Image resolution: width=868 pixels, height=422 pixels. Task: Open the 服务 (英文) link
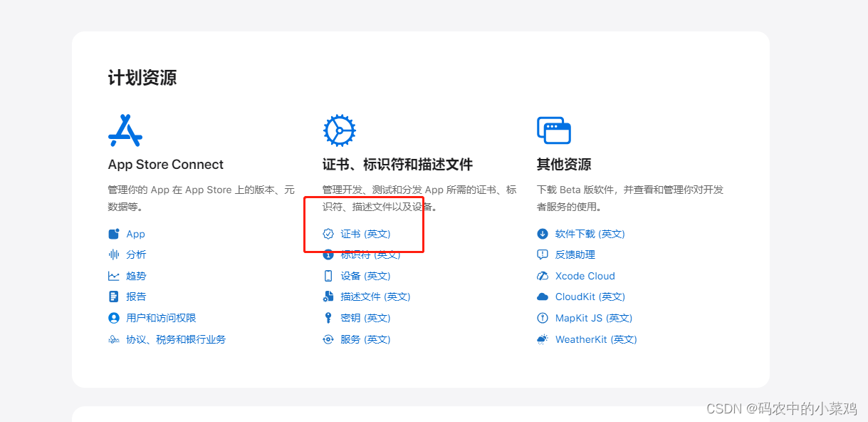[x=365, y=339]
